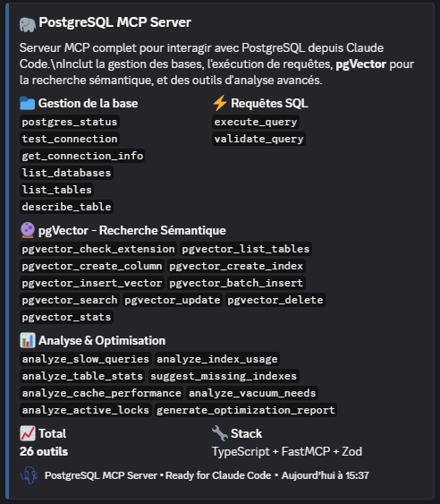Click the validate_query code tag
The image size is (440, 504).
(258, 139)
